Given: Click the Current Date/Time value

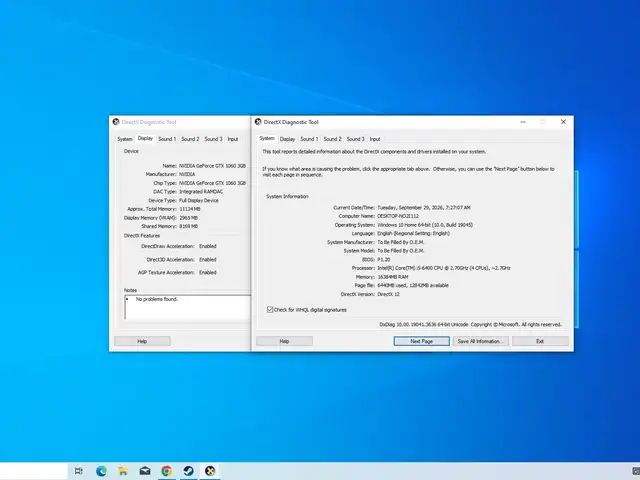Looking at the screenshot, I should click(424, 208).
